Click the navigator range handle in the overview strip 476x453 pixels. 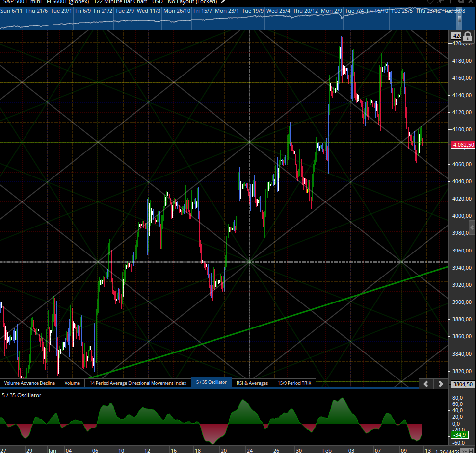459,19
